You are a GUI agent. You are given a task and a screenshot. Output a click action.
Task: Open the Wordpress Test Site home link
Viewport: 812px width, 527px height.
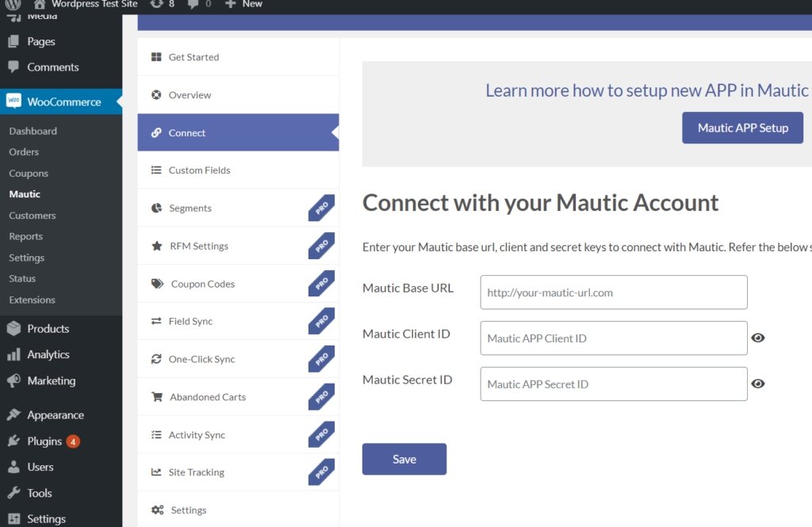86,4
